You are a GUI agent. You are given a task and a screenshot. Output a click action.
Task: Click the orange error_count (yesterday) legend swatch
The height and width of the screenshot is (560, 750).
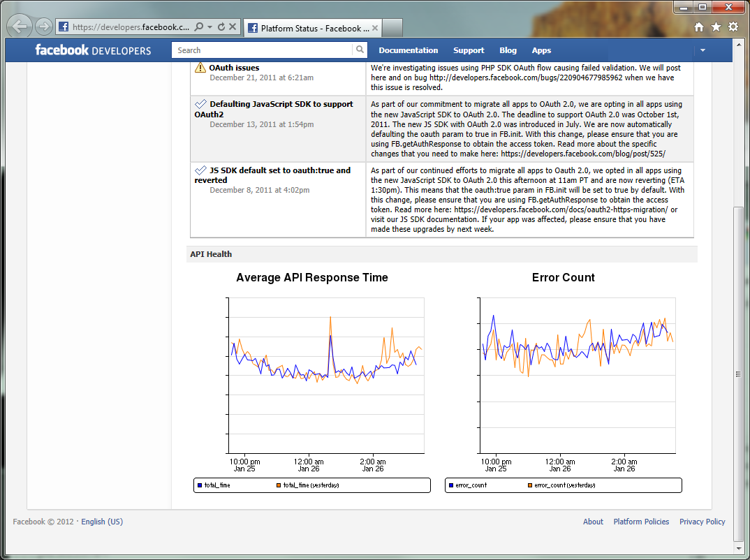[529, 485]
